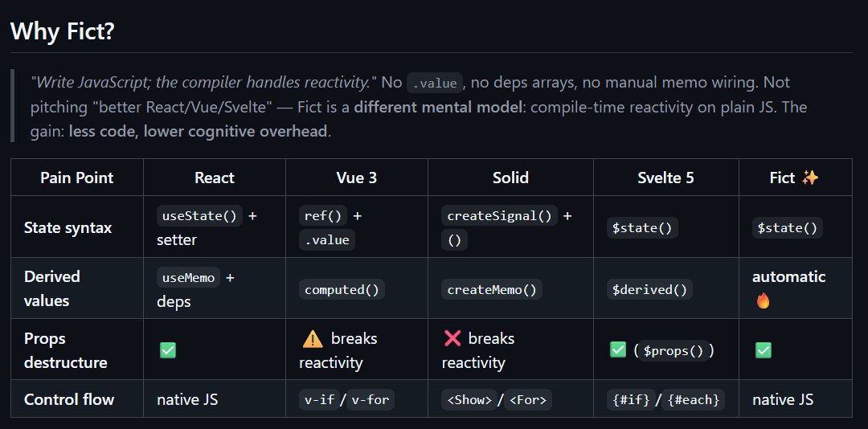Click 'breaks reactivity' text in Solid column
Image resolution: width=868 pixels, height=429 pixels.
coord(478,350)
